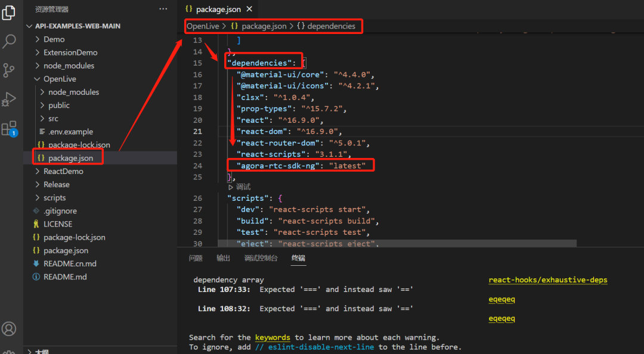644x354 pixels.
Task: Click the "clsx" dependency line
Action: tap(275, 97)
